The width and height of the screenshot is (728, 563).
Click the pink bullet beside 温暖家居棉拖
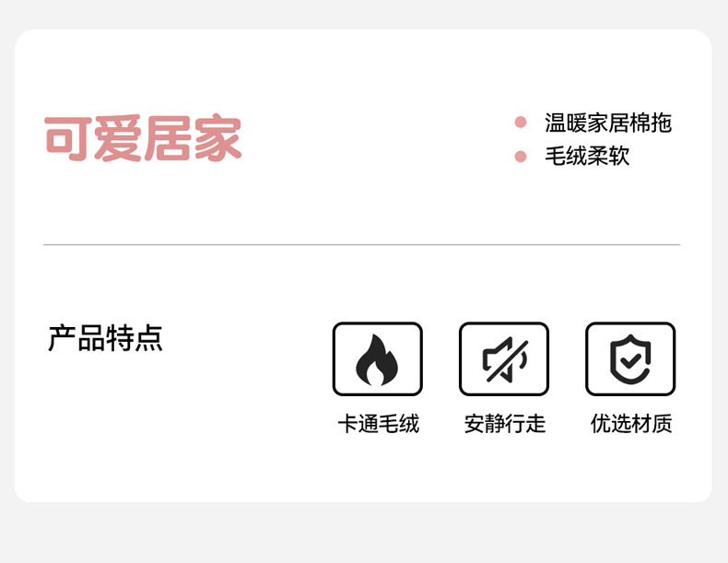coord(521,122)
